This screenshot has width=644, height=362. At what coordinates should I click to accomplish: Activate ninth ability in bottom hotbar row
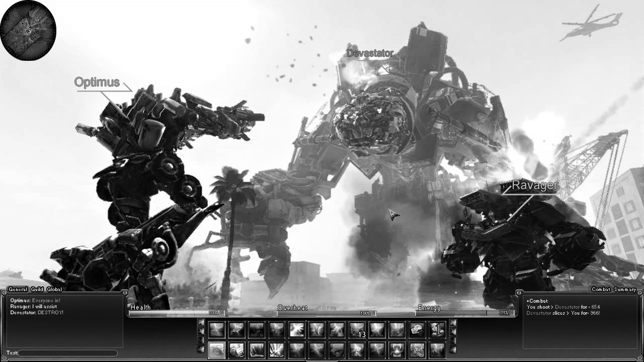pyautogui.click(x=378, y=350)
